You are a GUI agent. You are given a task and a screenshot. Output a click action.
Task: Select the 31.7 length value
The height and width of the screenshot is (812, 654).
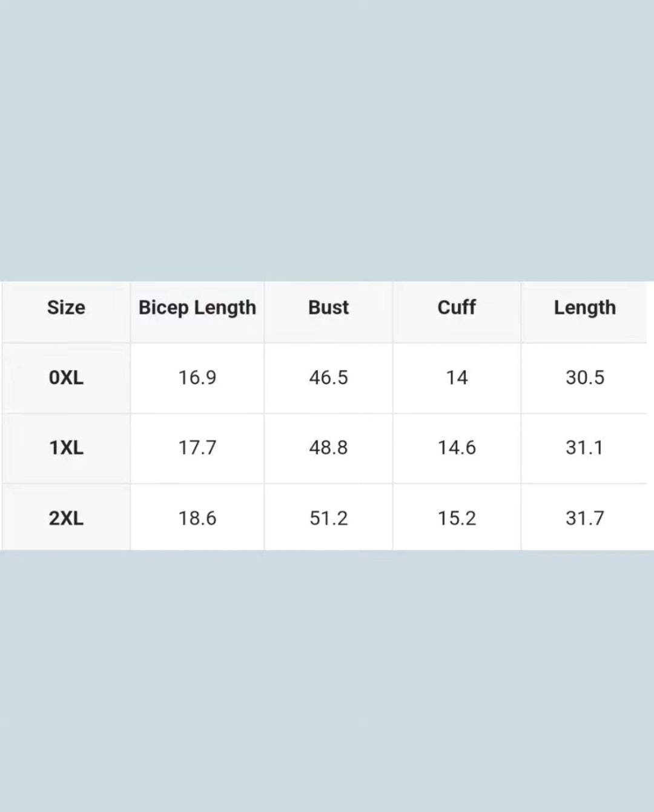pyautogui.click(x=584, y=519)
